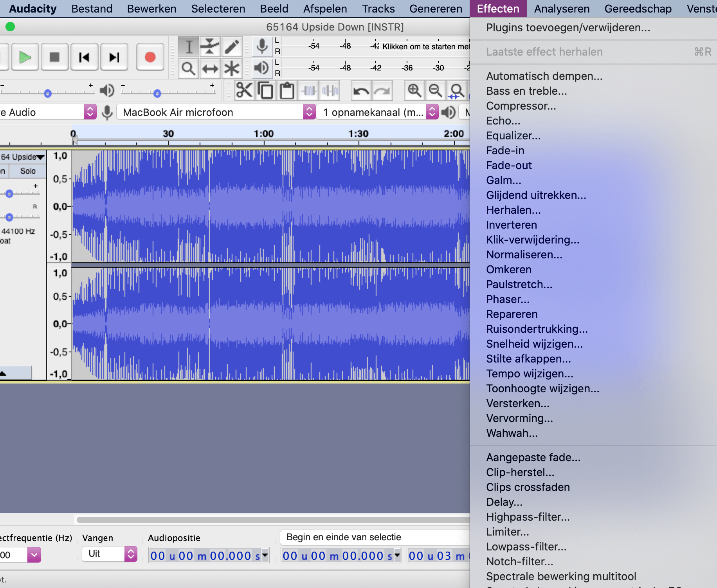Viewport: 717px width, 588px height.
Task: Click the Stop button
Action: (x=55, y=57)
